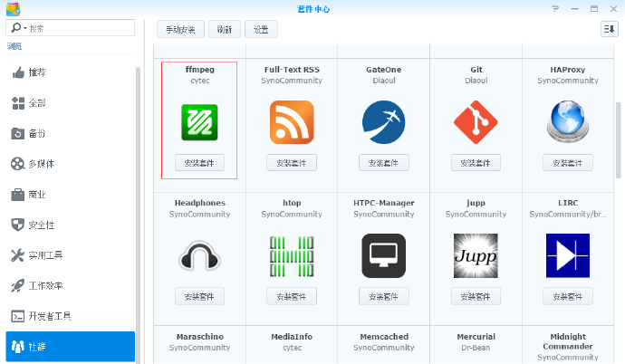Screen dimensions: 625x364
Task: Open the Mercurial package title
Action: coord(476,337)
